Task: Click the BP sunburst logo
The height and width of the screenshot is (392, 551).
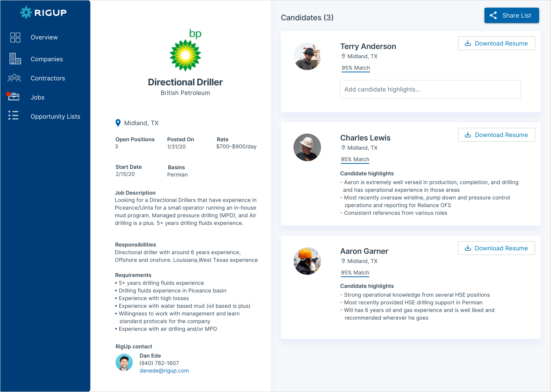Action: point(185,55)
